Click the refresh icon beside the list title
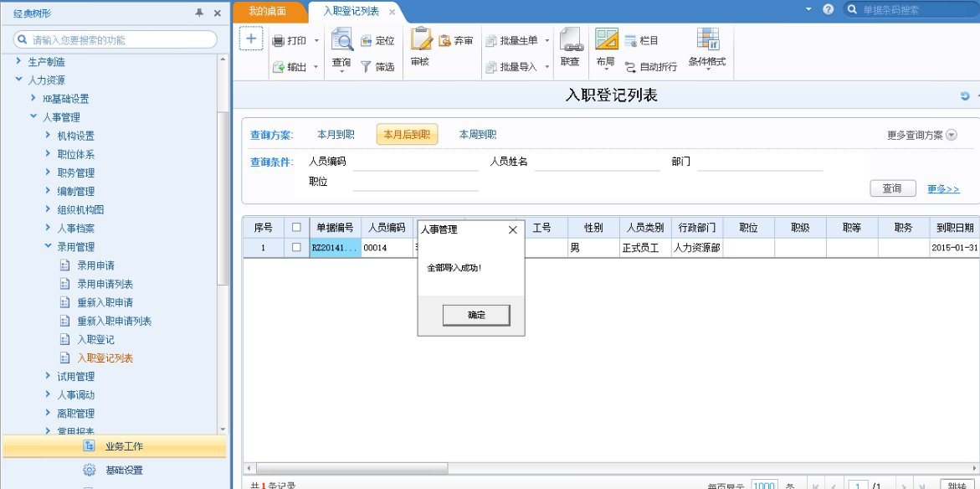The image size is (980, 489). click(x=964, y=95)
